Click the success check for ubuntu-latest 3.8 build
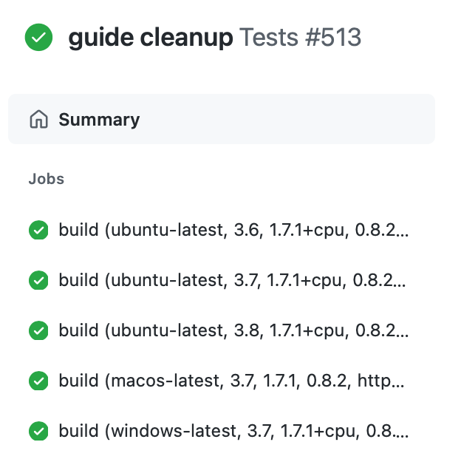 pyautogui.click(x=38, y=330)
